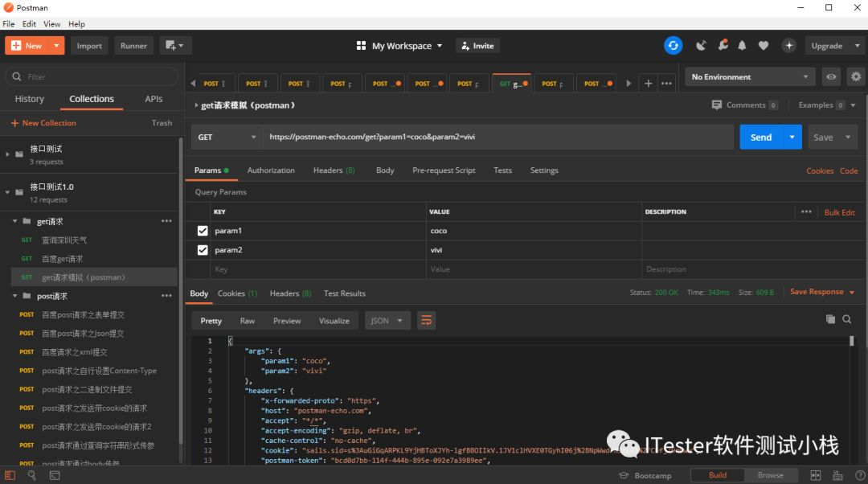The width and height of the screenshot is (868, 484).
Task: Open settings gear next to environment selector
Action: click(x=856, y=76)
